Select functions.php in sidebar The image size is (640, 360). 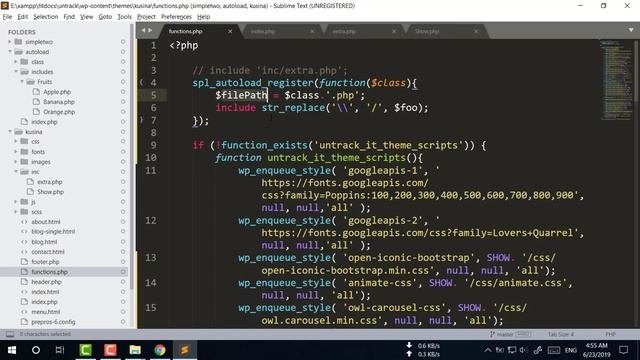49,272
